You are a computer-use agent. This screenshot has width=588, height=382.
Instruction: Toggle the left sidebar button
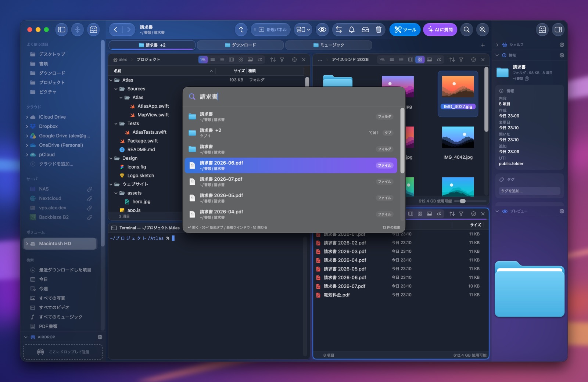pyautogui.click(x=62, y=30)
